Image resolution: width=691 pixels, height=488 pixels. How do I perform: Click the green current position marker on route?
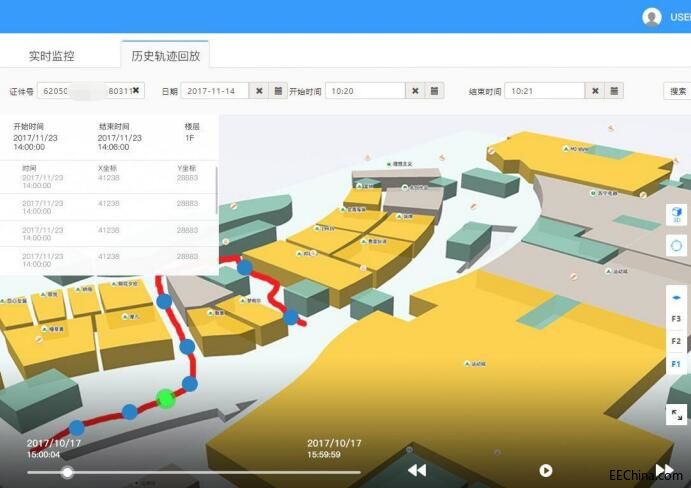166,399
